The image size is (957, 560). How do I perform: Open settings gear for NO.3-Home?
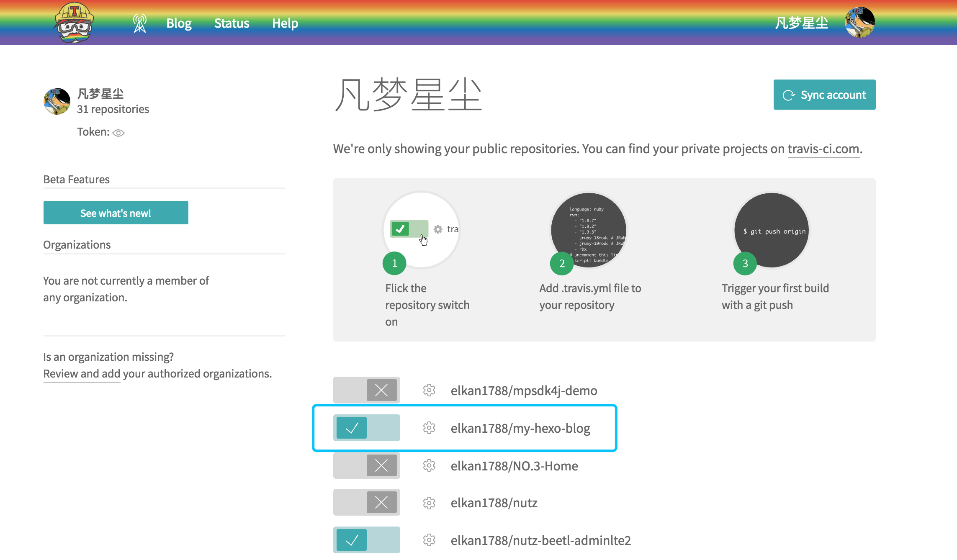tap(429, 465)
